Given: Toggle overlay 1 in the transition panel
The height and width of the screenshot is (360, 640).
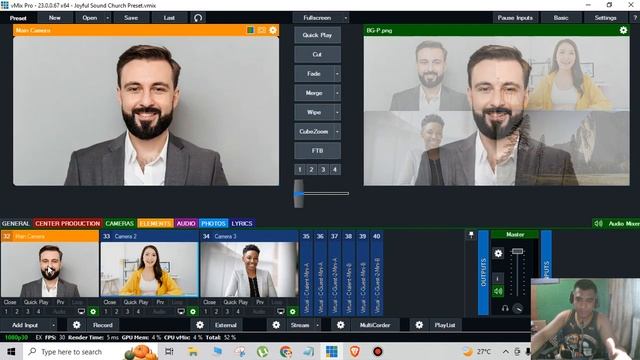Looking at the screenshot, I should (300, 169).
